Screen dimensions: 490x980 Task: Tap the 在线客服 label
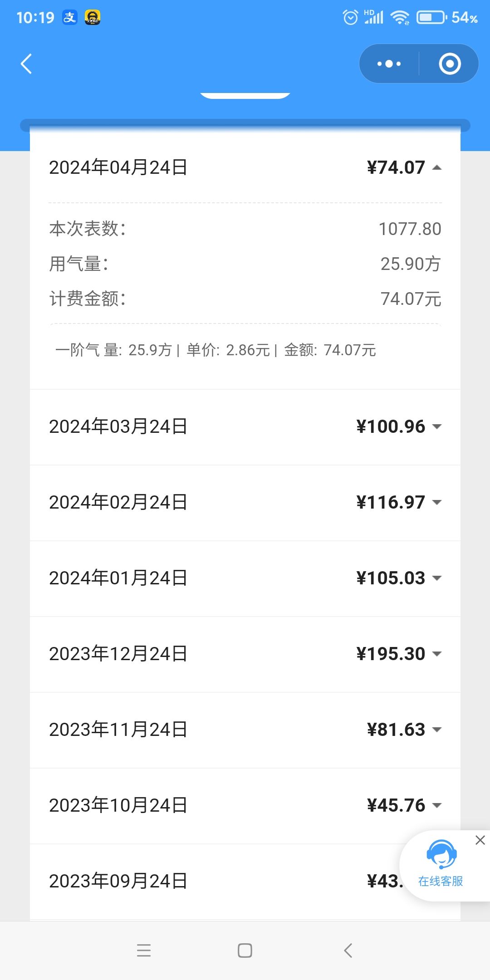pos(441,881)
